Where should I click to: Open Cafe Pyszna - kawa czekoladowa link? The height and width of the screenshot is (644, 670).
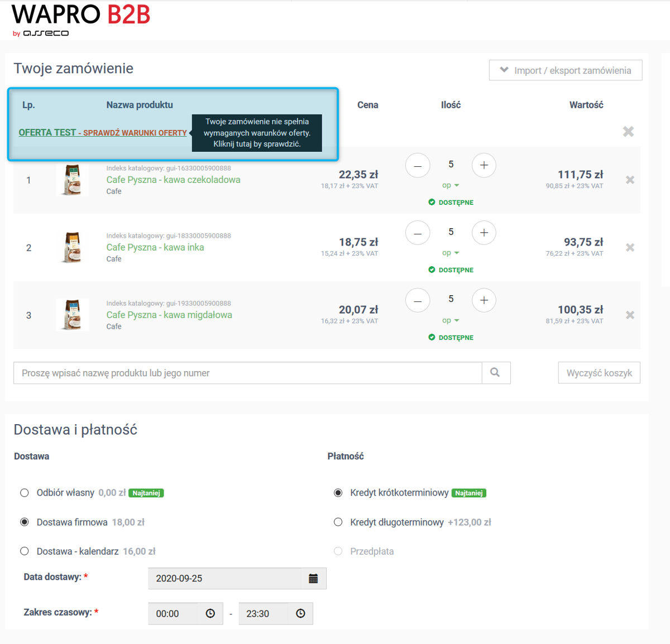pyautogui.click(x=173, y=180)
